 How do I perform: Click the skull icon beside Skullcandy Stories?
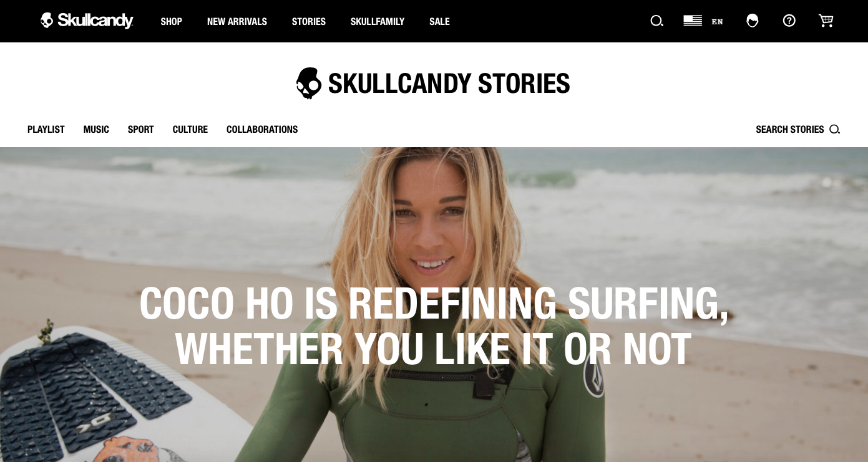(x=309, y=83)
